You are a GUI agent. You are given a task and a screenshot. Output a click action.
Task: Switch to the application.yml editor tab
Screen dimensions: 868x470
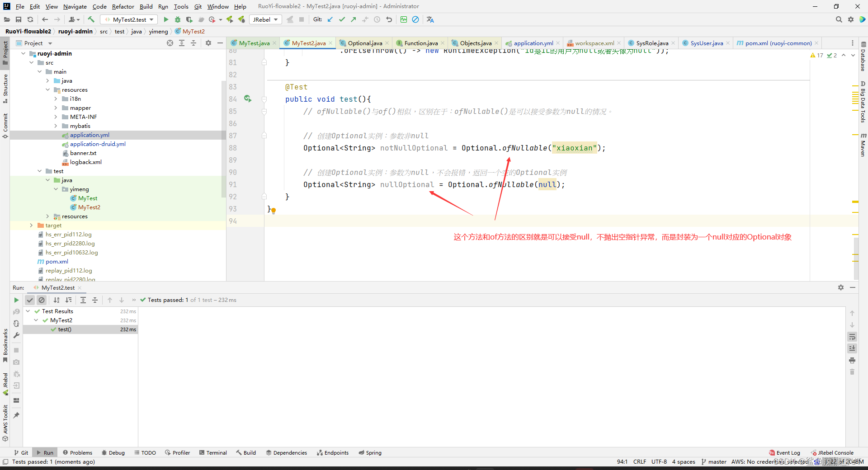[x=533, y=43]
